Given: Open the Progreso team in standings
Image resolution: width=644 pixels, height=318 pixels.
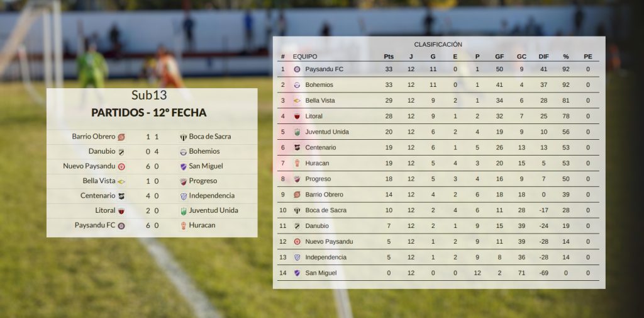Looking at the screenshot, I should [x=318, y=179].
